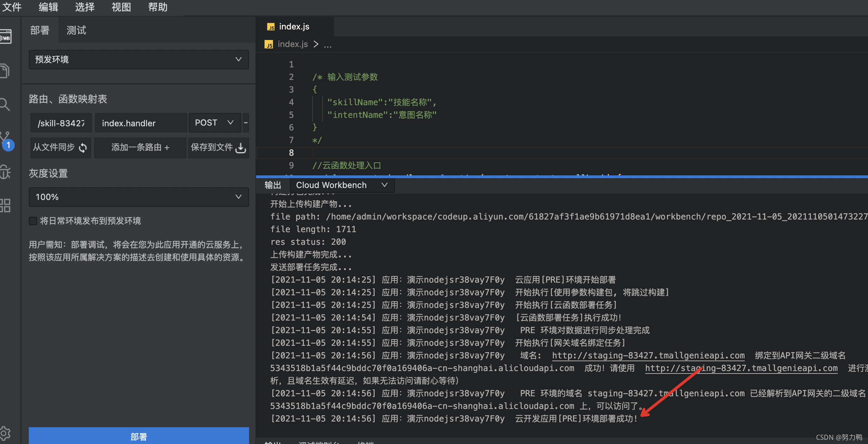Open the 选择 menu

(85, 7)
